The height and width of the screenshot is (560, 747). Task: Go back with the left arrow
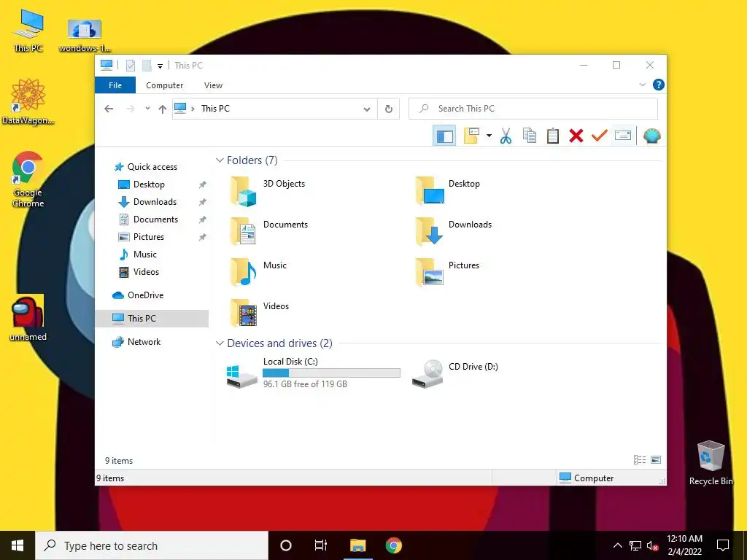point(109,109)
